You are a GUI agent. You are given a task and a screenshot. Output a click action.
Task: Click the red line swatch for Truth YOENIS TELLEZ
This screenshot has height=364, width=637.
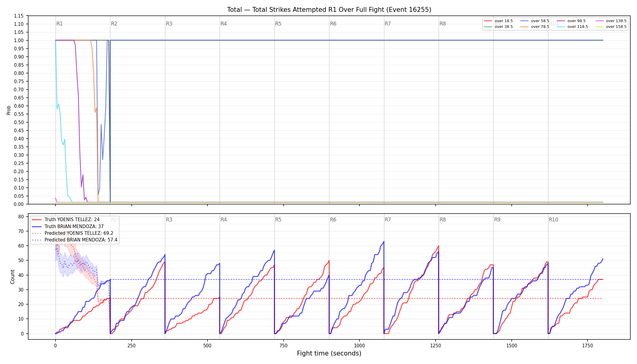tap(37, 220)
